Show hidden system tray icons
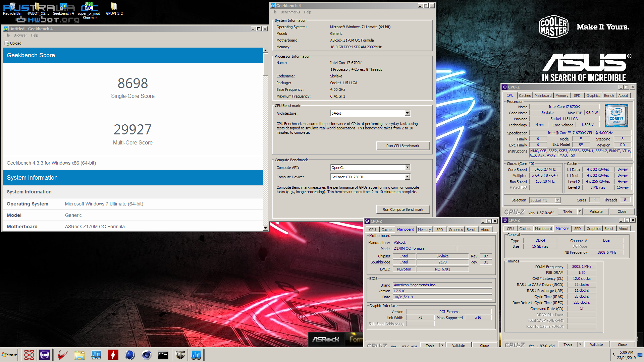 point(613,355)
